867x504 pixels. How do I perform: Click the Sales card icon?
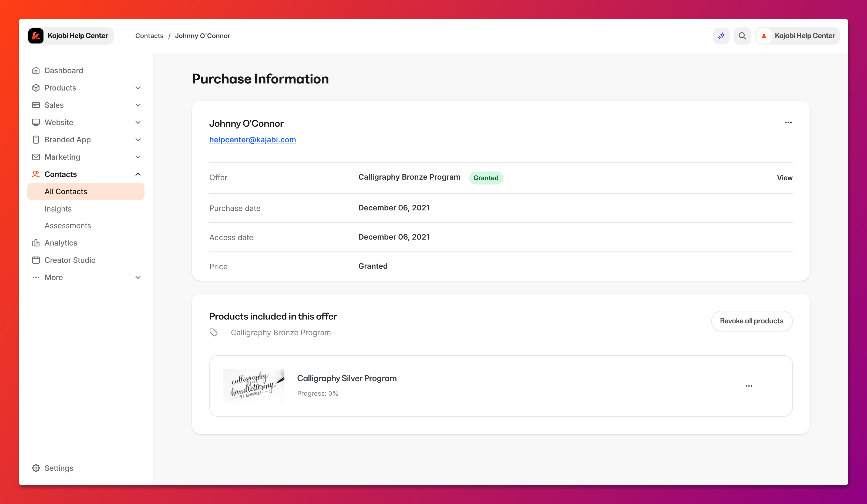point(36,105)
